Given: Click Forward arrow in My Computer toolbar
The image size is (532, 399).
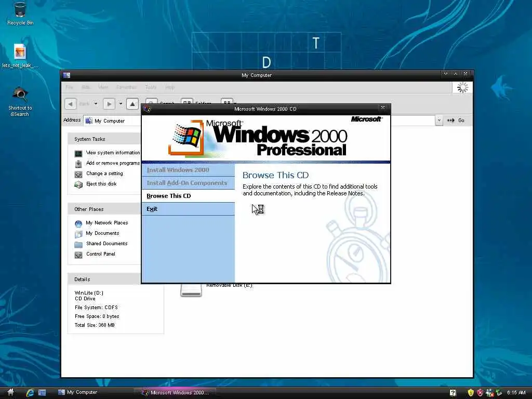Looking at the screenshot, I should [x=109, y=104].
